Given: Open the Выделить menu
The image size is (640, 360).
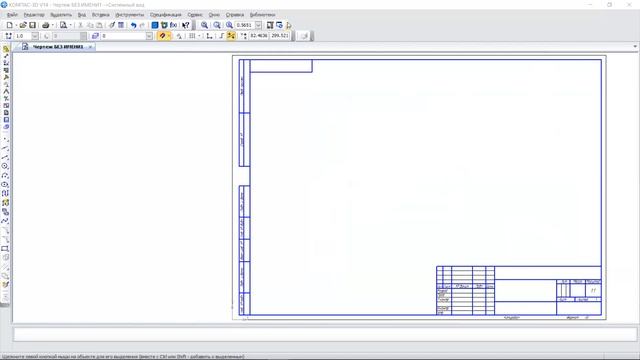Looking at the screenshot, I should pyautogui.click(x=61, y=15).
